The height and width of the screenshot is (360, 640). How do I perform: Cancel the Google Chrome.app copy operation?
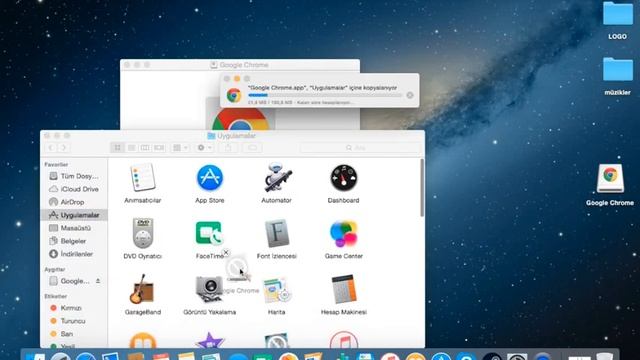click(x=410, y=95)
